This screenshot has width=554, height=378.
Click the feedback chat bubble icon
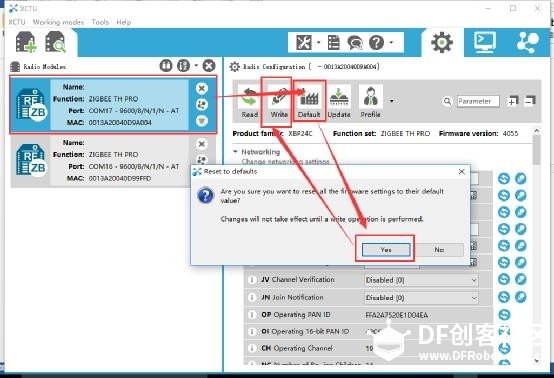tap(354, 43)
